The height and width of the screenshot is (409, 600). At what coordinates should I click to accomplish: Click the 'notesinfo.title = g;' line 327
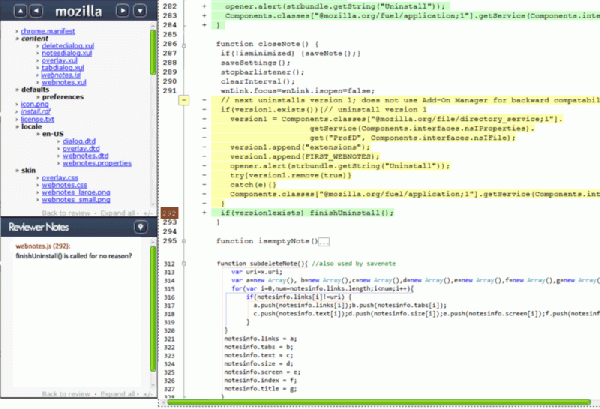[260, 389]
